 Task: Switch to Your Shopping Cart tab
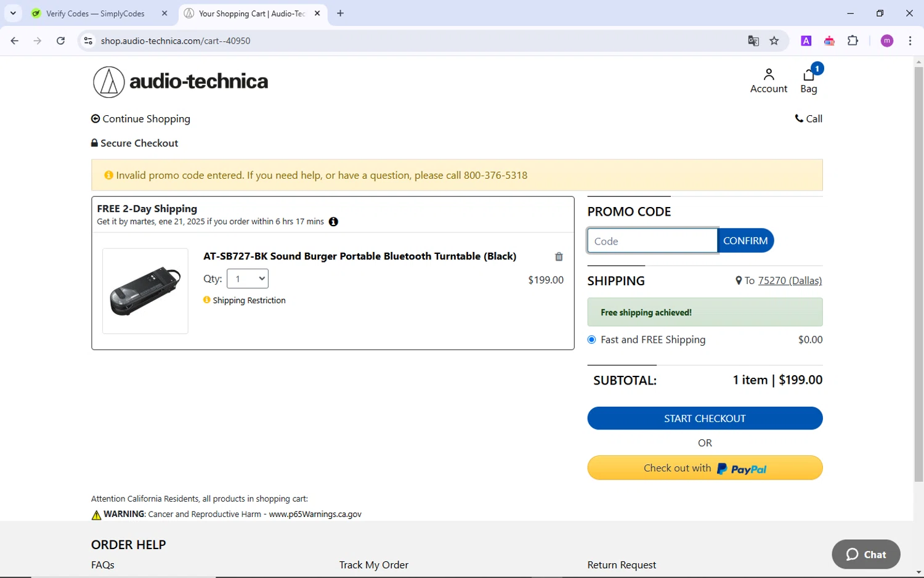coord(253,13)
